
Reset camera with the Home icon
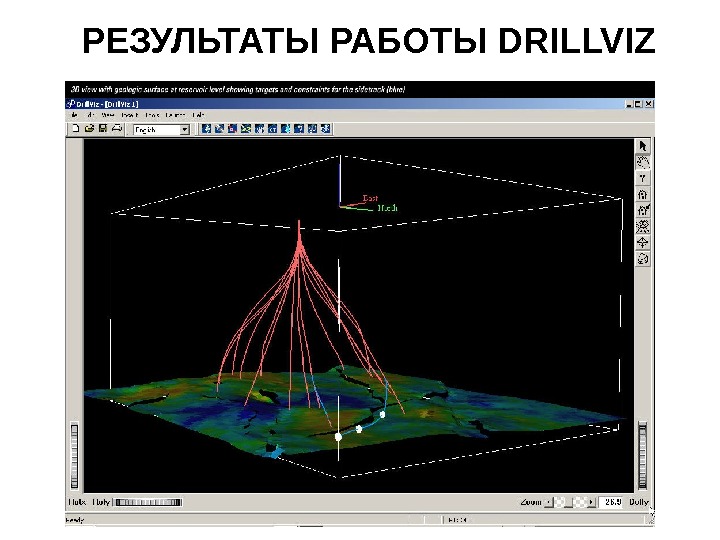point(642,194)
